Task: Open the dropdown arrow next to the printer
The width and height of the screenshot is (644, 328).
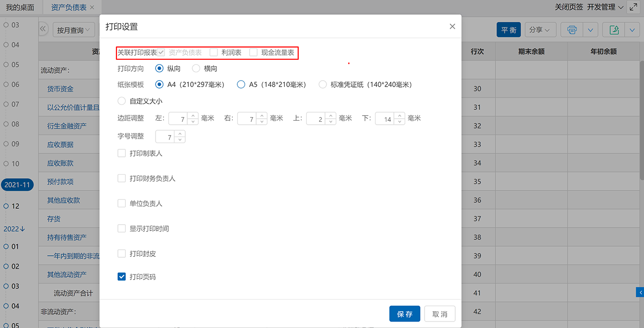Action: (x=590, y=30)
